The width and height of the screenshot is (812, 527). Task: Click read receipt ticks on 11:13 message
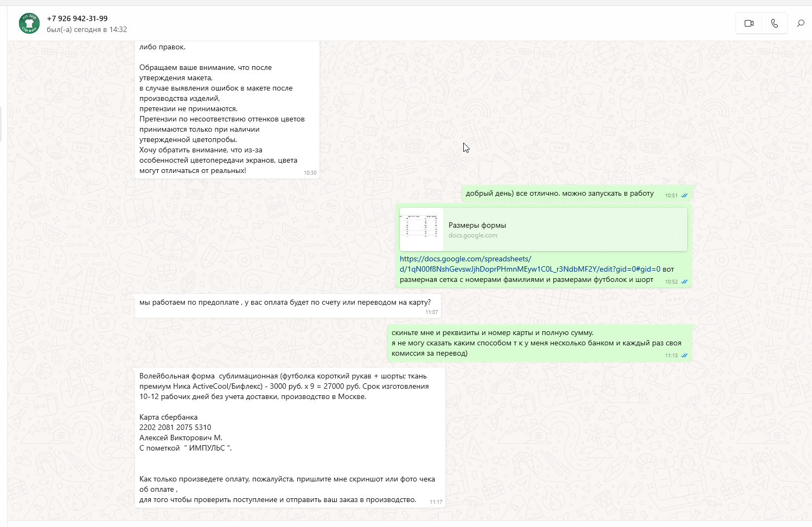pyautogui.click(x=685, y=356)
